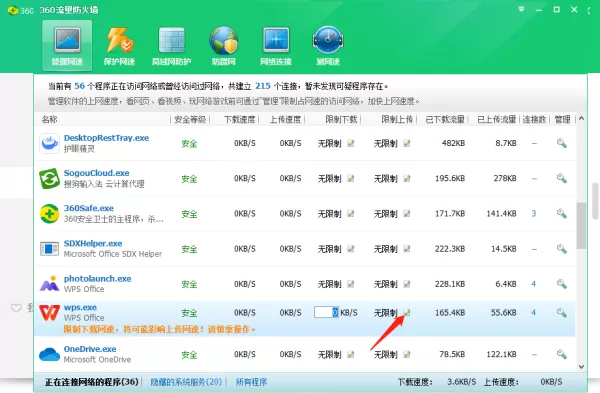
Task: Click connection count 3 for 360Safe.exe
Action: 534,214
